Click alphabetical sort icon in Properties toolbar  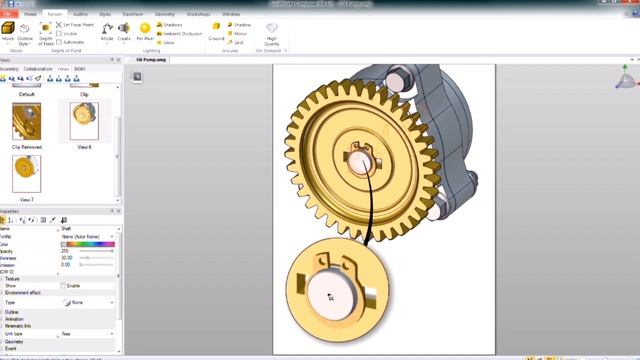point(11,220)
